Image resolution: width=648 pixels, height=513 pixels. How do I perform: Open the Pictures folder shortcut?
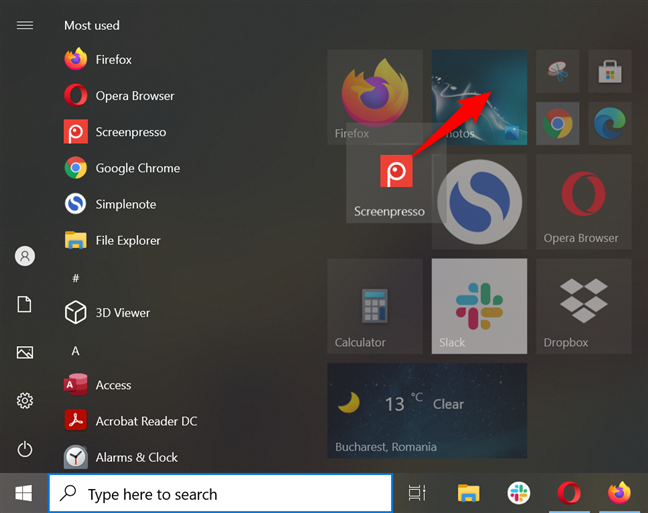pyautogui.click(x=25, y=353)
